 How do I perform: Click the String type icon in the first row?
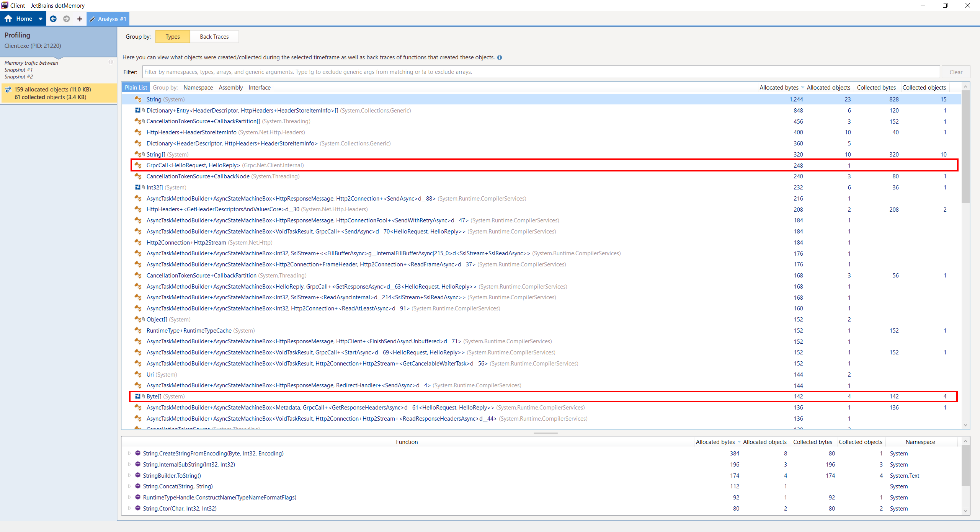(x=138, y=99)
